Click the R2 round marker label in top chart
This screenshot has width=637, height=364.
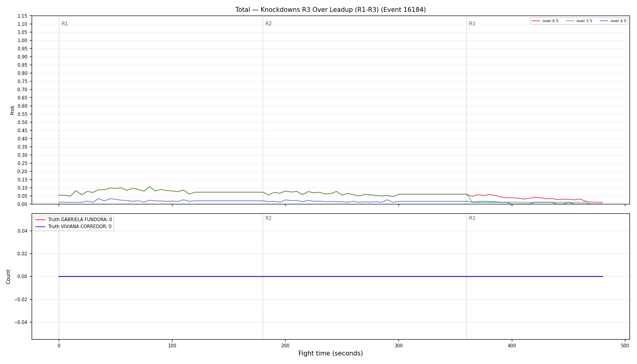[268, 24]
